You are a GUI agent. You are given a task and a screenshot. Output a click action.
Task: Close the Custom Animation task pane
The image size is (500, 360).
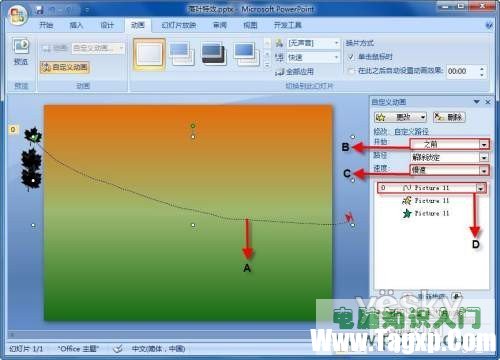488,102
